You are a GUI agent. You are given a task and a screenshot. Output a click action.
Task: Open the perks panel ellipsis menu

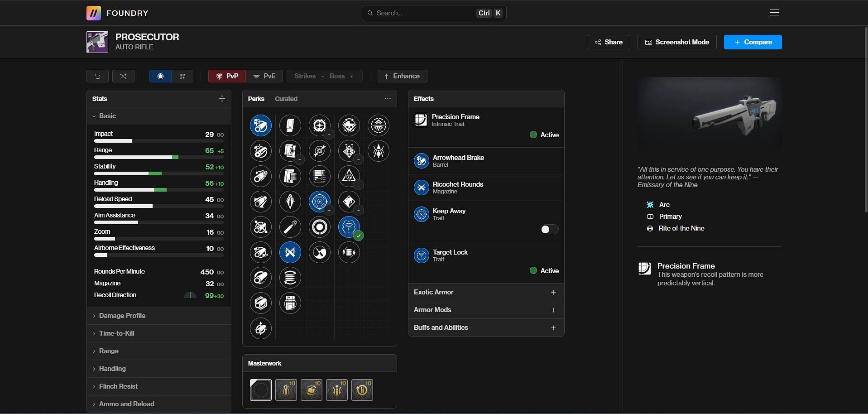coord(388,98)
